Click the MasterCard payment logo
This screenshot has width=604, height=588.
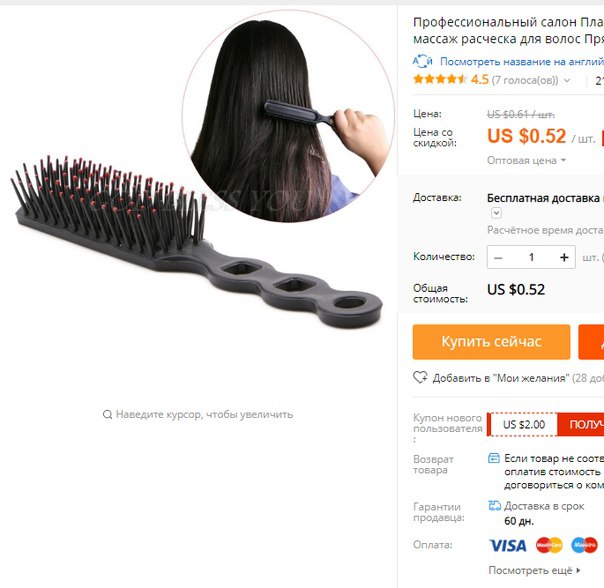click(x=549, y=545)
